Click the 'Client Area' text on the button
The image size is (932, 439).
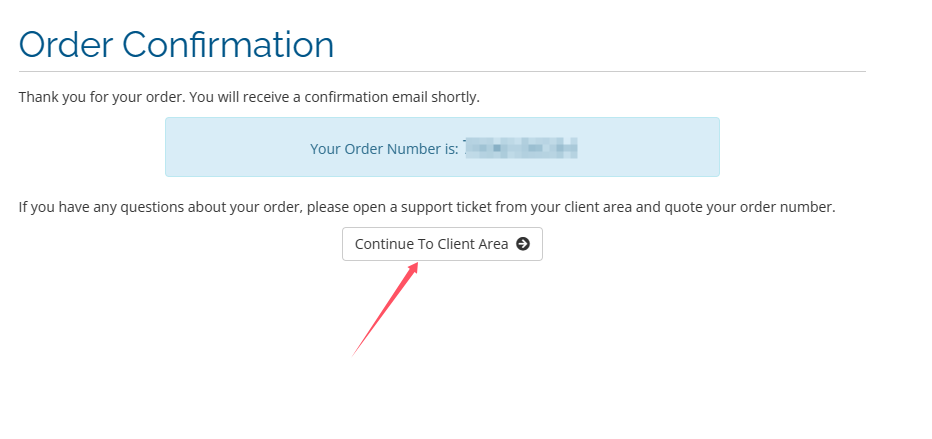click(x=473, y=244)
